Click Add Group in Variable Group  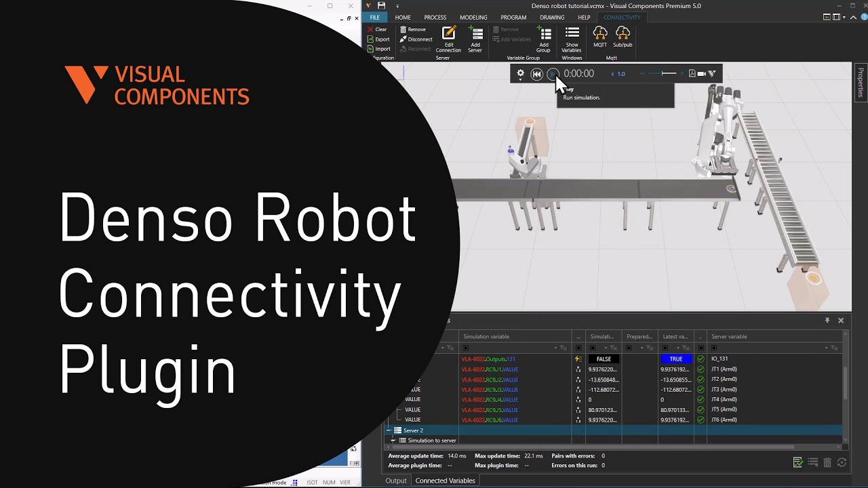click(x=544, y=39)
